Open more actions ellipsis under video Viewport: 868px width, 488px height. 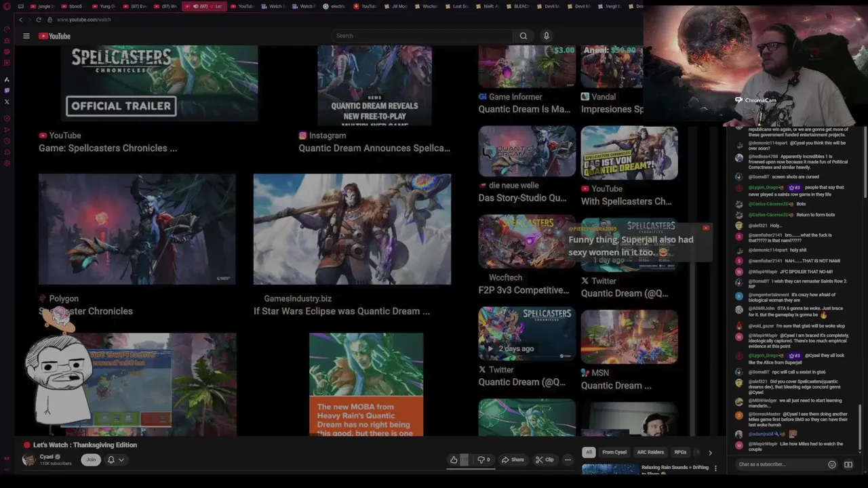point(568,460)
